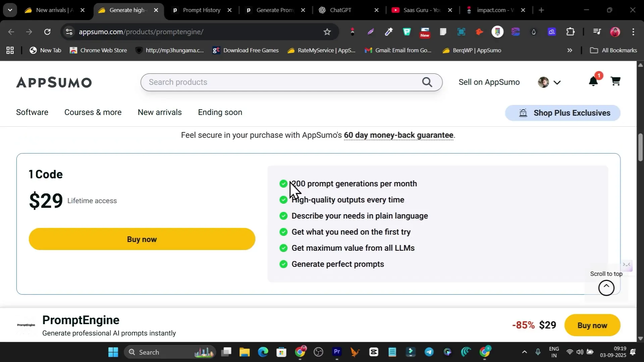644x362 pixels.
Task: Click the Windows Start button
Action: point(113,352)
